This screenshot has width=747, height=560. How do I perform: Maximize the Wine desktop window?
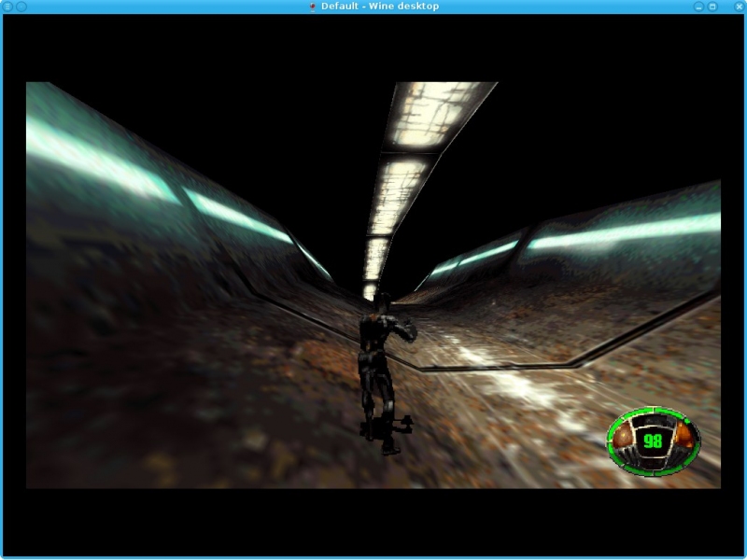712,7
